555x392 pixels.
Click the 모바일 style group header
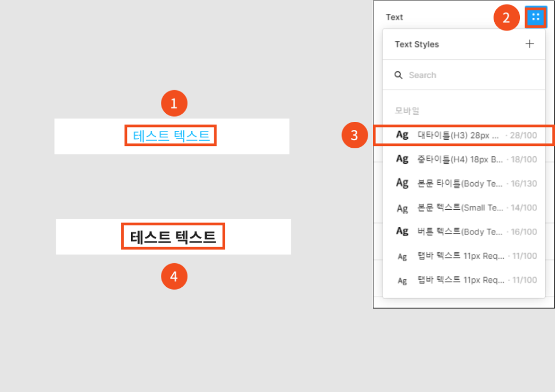point(407,111)
